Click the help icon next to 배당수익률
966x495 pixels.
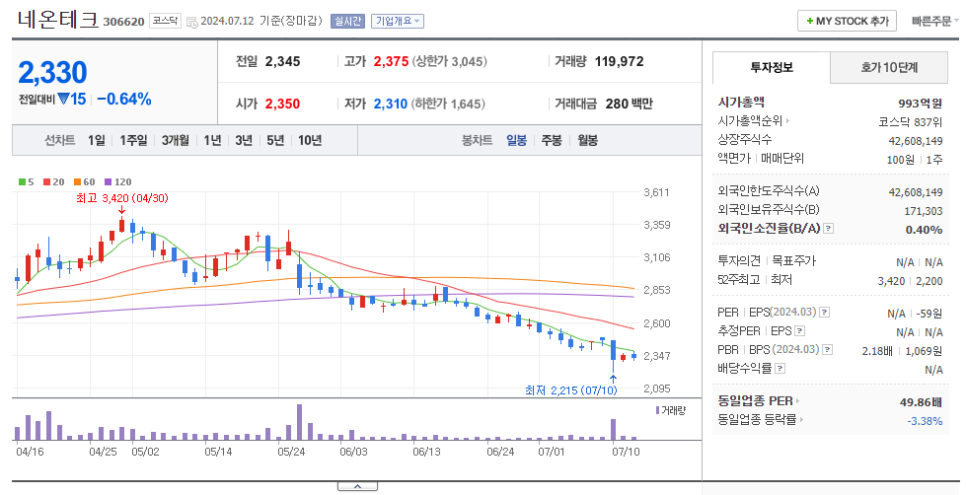(x=780, y=369)
